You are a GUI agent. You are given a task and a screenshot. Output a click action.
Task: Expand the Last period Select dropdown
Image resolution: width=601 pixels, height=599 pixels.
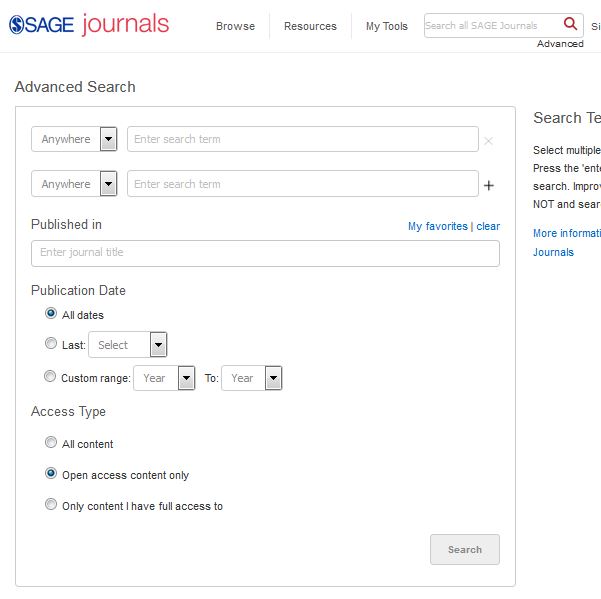pos(127,345)
